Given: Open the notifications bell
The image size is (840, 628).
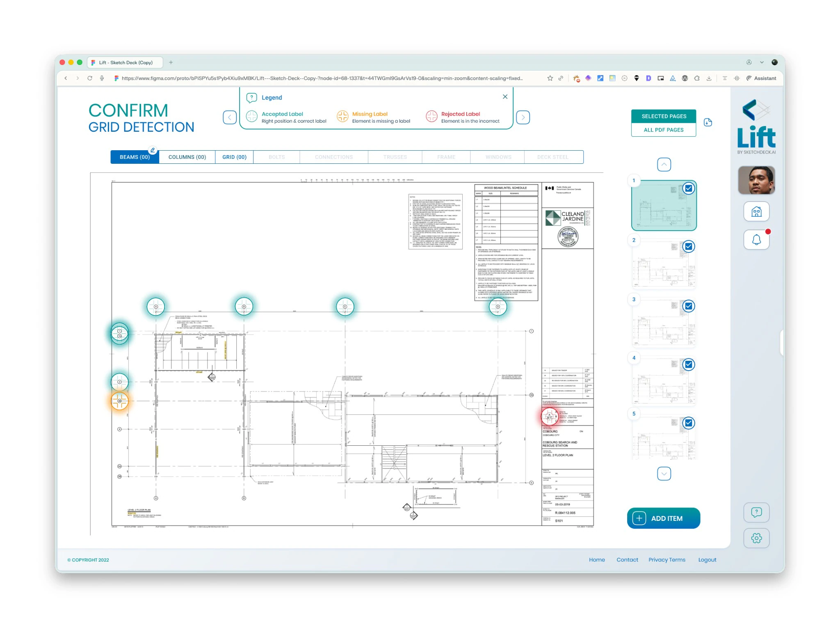Looking at the screenshot, I should 756,239.
